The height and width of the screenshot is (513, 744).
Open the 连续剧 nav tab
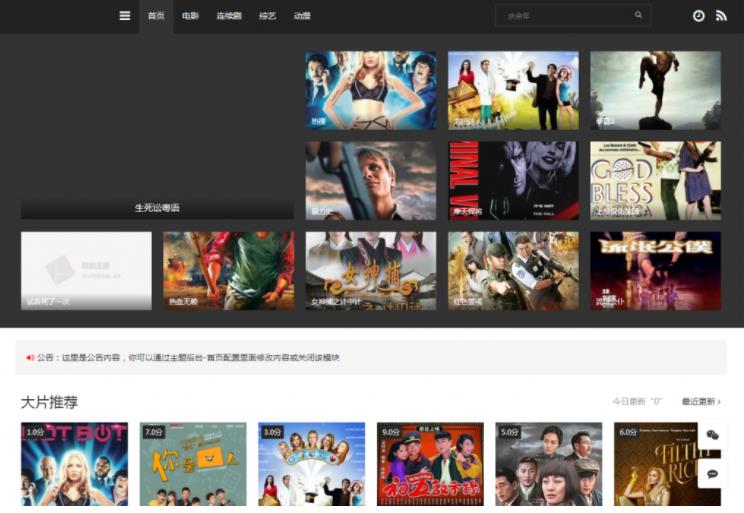(x=229, y=16)
